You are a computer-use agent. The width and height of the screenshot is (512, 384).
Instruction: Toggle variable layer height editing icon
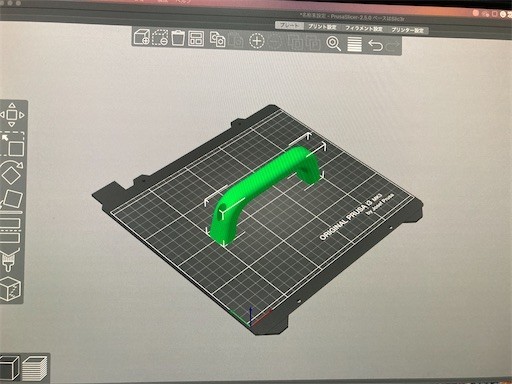coord(354,44)
